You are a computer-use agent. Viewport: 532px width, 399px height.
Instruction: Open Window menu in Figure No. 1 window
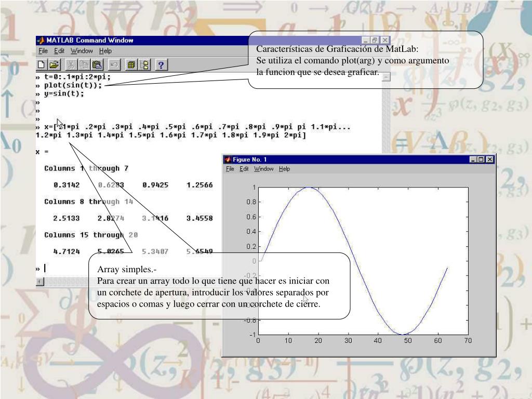pos(263,169)
